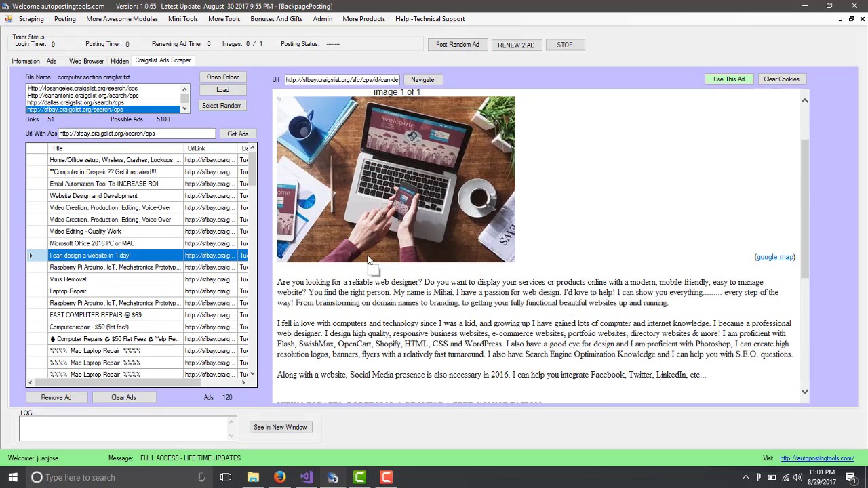The image size is (868, 488).
Task: Open File Explorer from the taskbar
Action: (253, 477)
